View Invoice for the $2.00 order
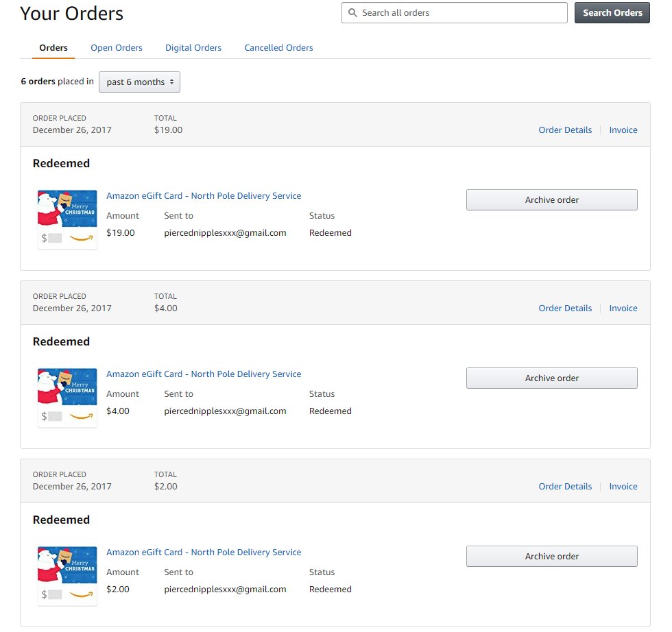 [x=623, y=486]
